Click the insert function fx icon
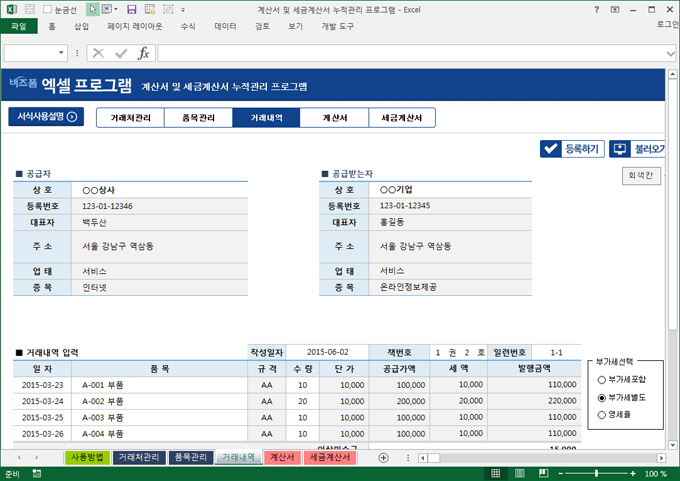Screen dimensions: 680x481 click(x=144, y=53)
